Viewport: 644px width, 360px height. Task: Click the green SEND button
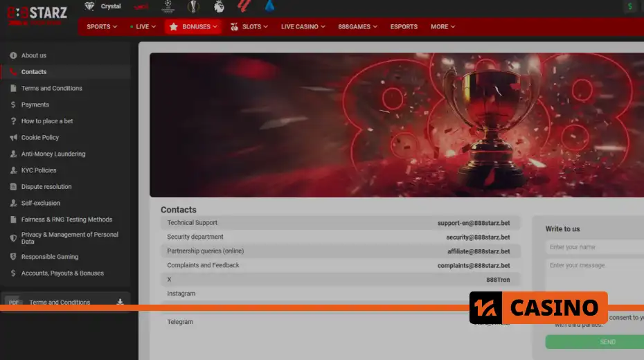[595, 342]
